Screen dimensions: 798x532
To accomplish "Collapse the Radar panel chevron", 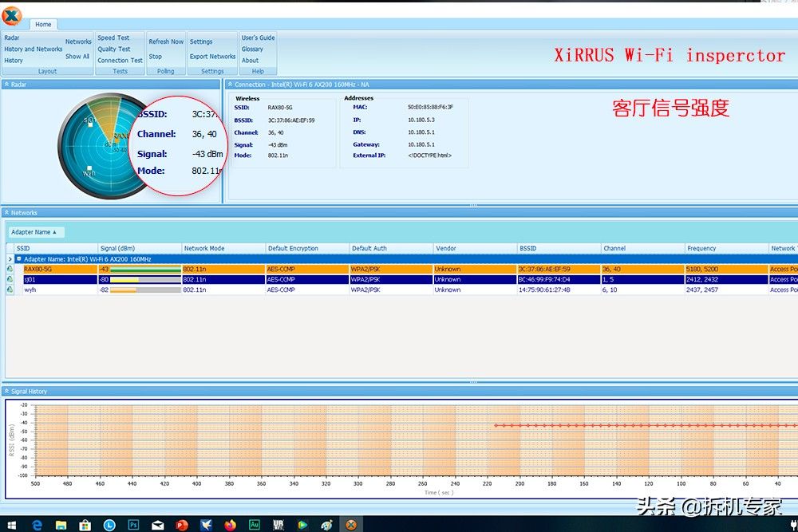I will click(6, 84).
